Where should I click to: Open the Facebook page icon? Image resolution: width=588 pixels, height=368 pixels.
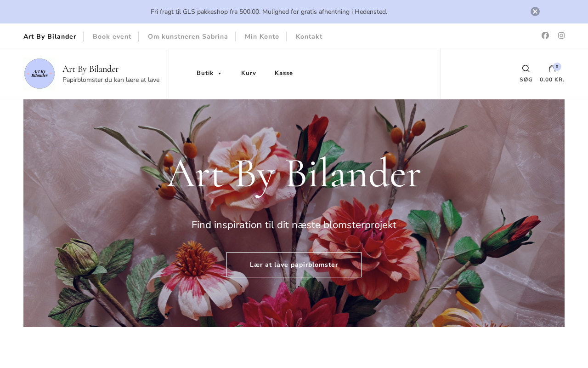coord(545,35)
